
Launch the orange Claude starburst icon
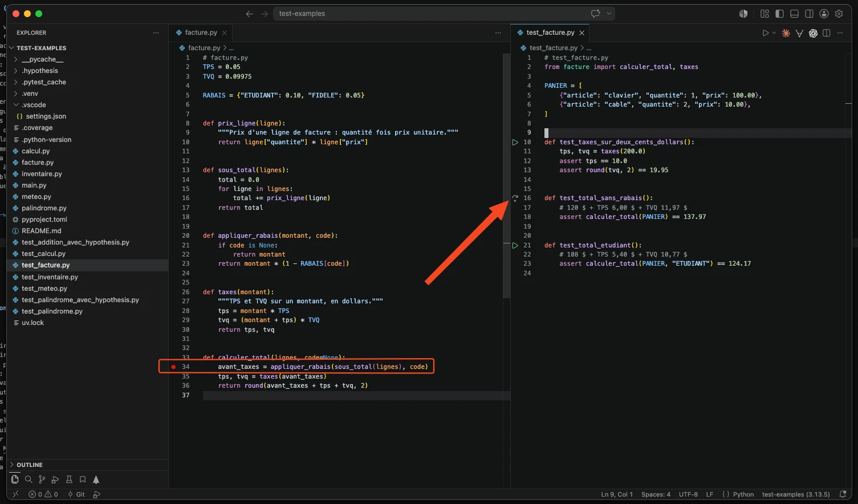(786, 33)
